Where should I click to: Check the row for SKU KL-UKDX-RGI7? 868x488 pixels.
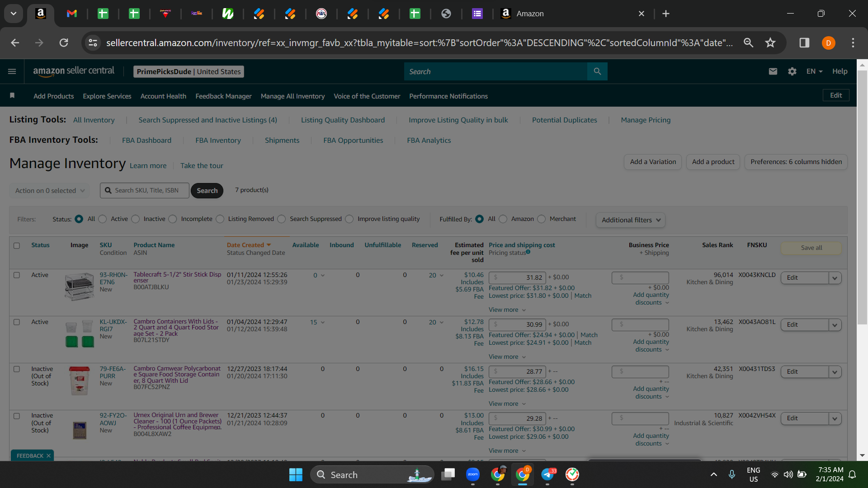pyautogui.click(x=17, y=322)
